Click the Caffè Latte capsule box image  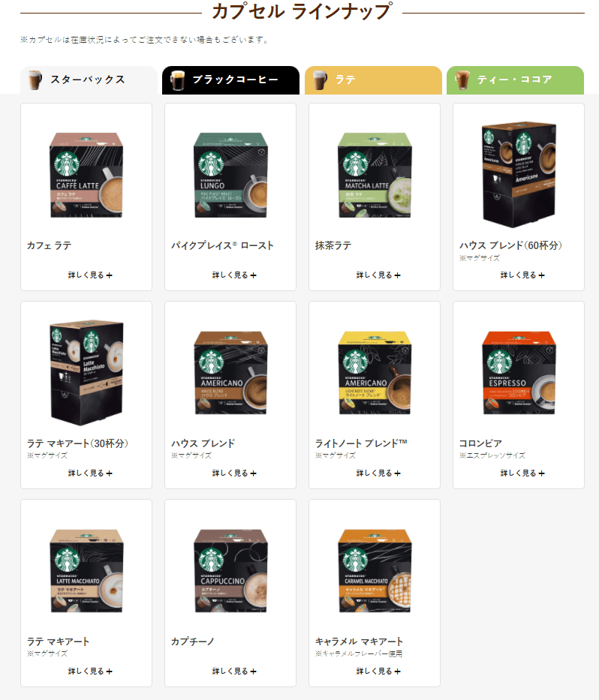86,175
